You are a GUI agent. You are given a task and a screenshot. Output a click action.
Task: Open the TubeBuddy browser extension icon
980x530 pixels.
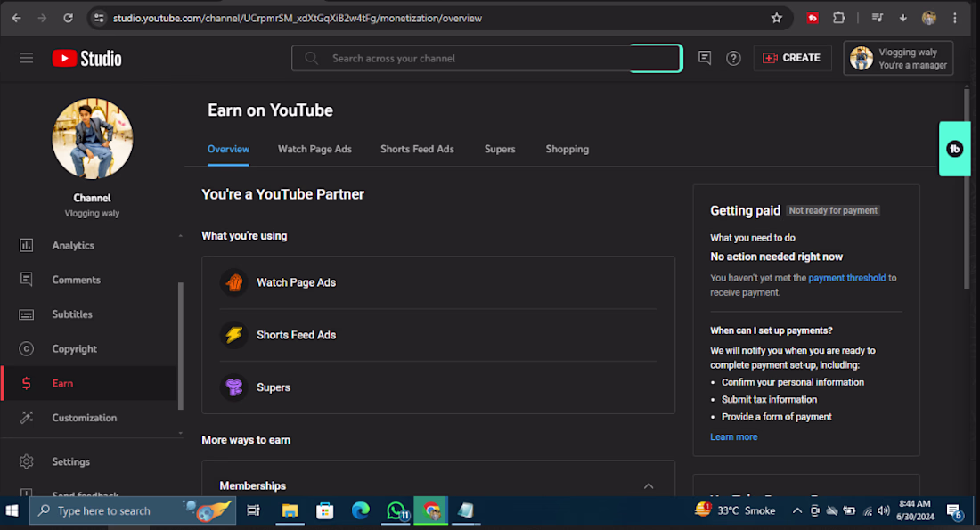[x=813, y=18]
